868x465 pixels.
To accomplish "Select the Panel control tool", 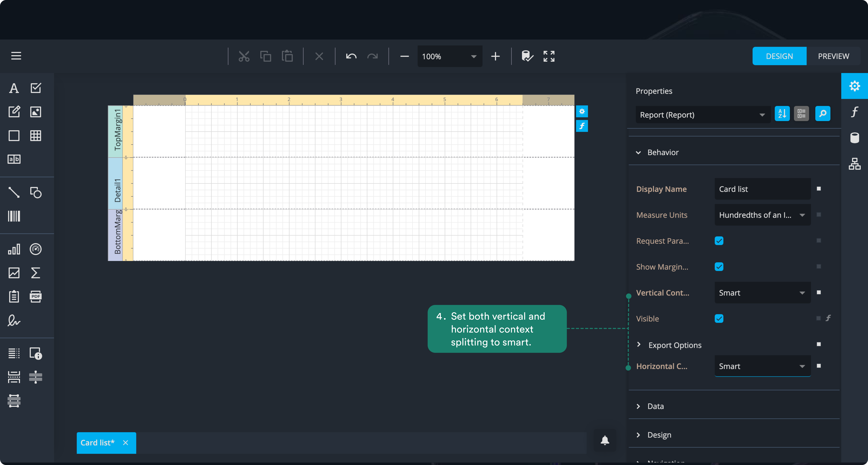I will coord(14,136).
